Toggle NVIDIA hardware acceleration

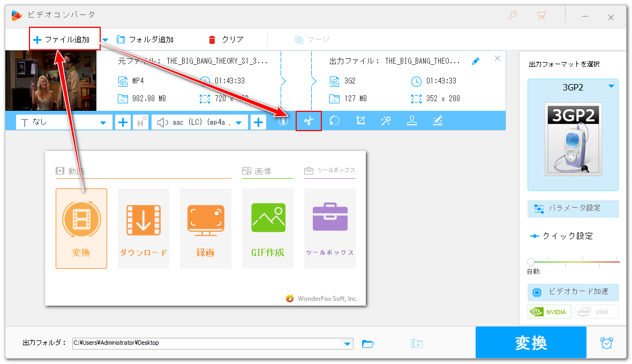click(550, 312)
